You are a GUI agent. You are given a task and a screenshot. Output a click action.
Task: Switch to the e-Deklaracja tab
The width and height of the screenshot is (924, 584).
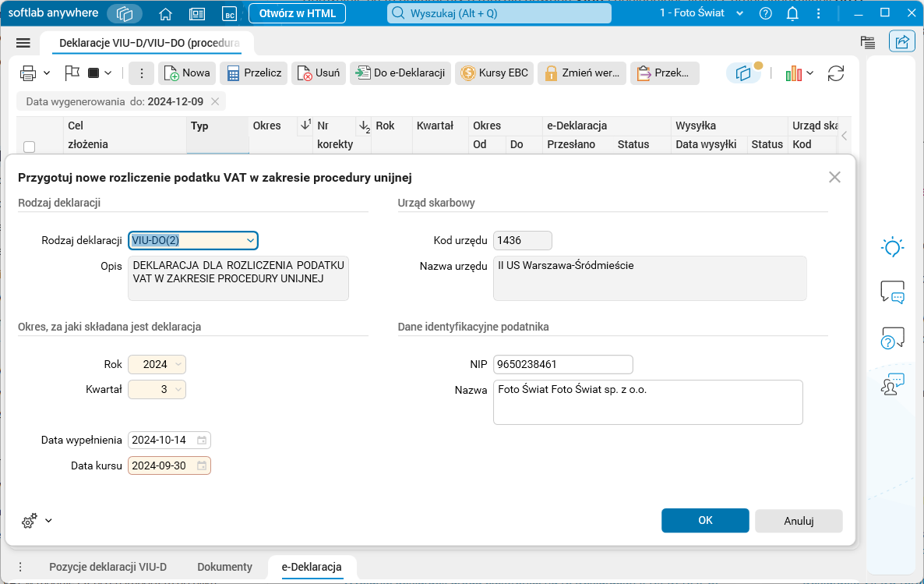pyautogui.click(x=312, y=567)
